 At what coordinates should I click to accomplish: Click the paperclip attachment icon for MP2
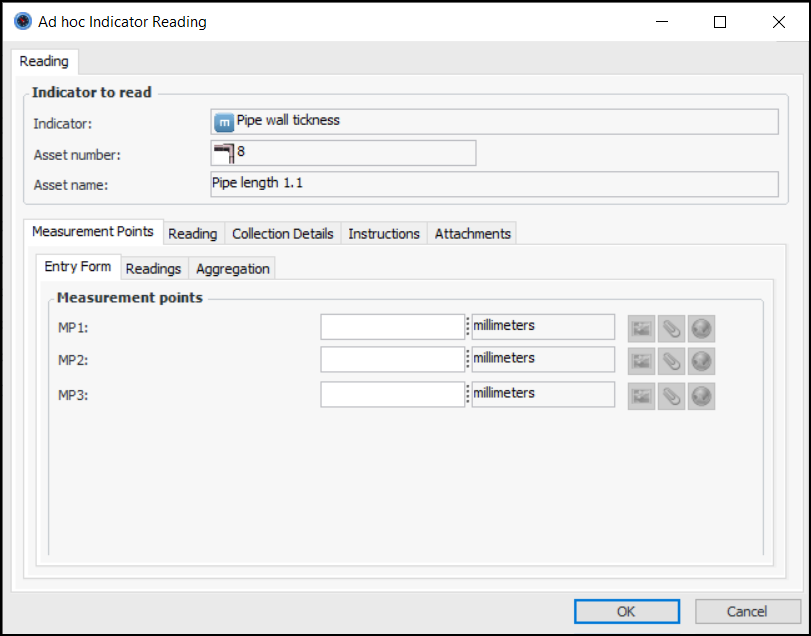(x=671, y=361)
